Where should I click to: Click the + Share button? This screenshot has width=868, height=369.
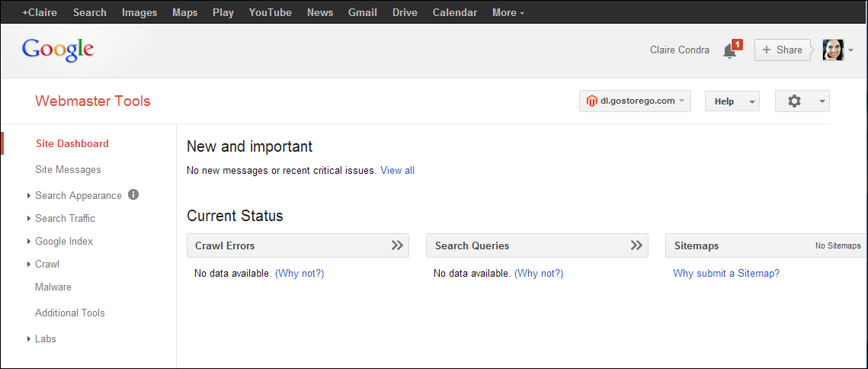pos(783,50)
